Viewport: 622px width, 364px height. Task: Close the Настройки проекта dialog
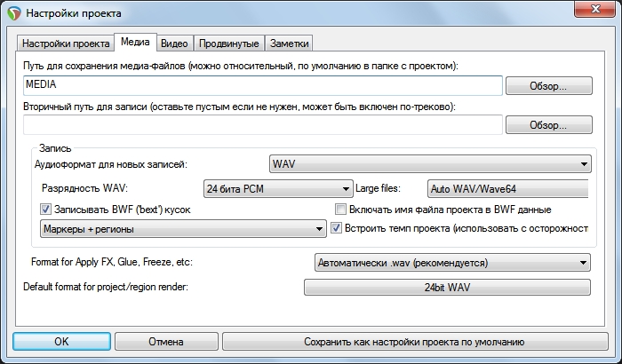[595, 9]
